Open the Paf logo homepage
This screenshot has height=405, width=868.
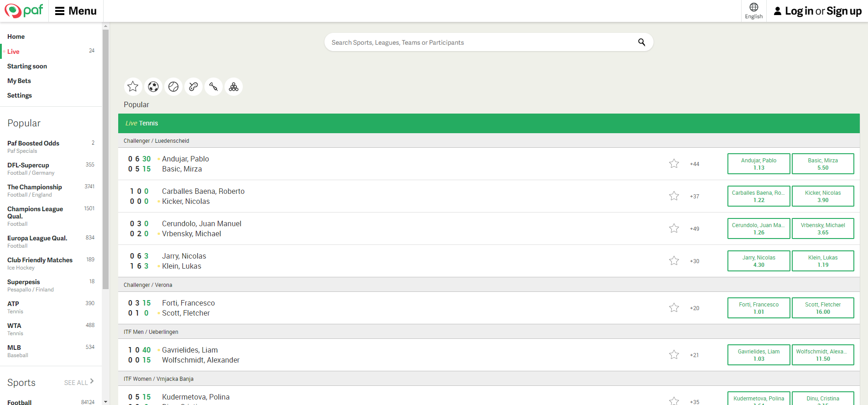click(x=24, y=10)
